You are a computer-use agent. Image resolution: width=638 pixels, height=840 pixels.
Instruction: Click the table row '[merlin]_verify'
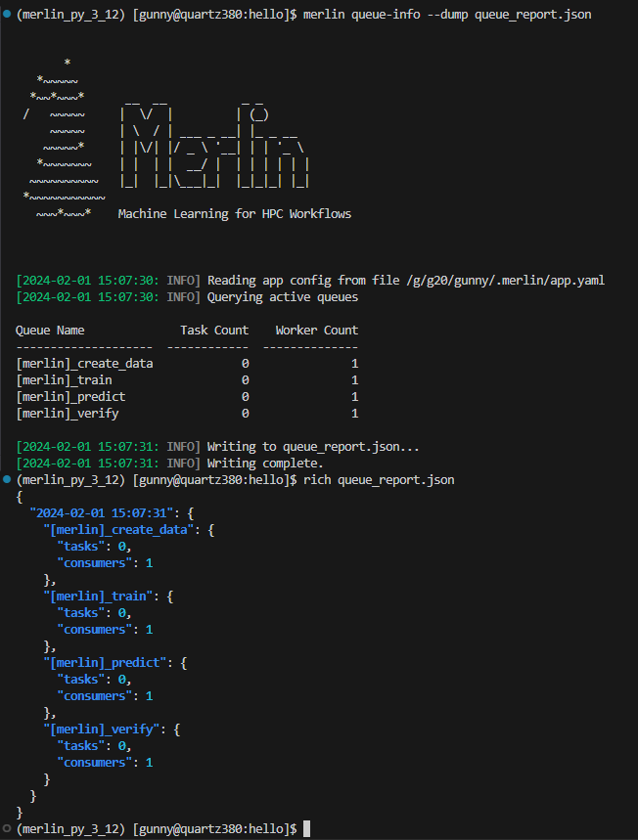[187, 413]
